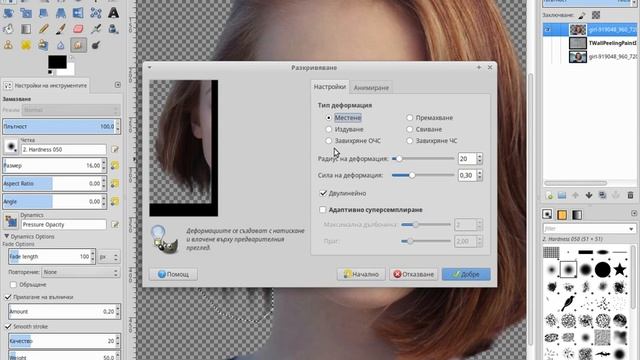
Task: Select the Airbrush tool
Action: pos(96,29)
